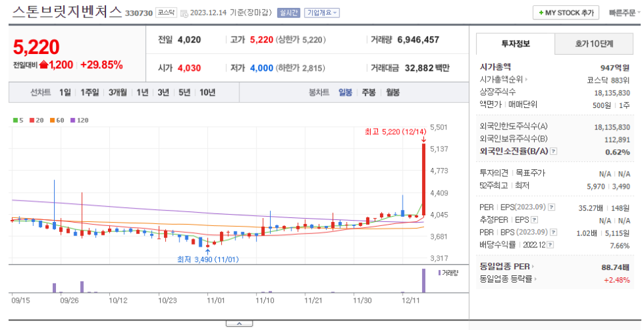
Task: Click the change rate +29.85%
Action: tap(101, 65)
